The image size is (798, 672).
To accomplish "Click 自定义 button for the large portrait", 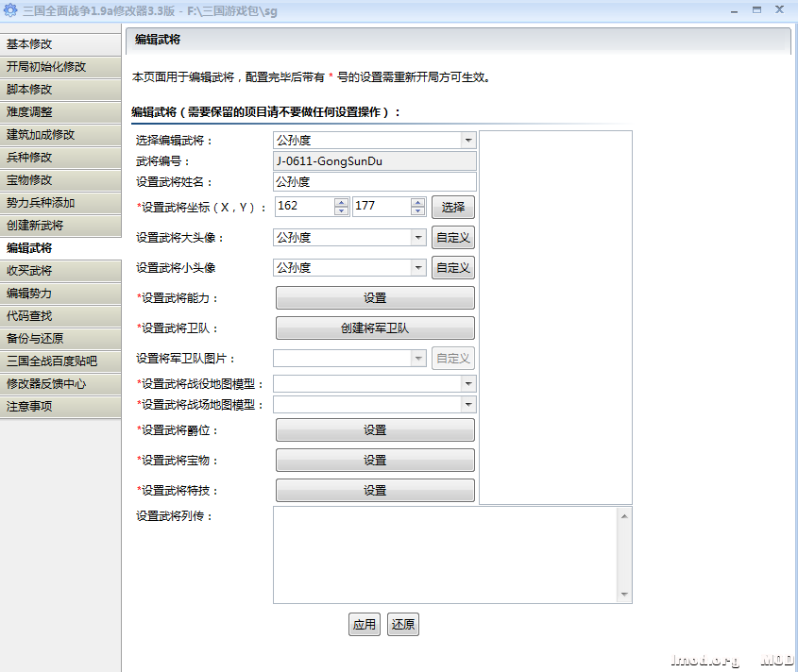I will [x=453, y=238].
